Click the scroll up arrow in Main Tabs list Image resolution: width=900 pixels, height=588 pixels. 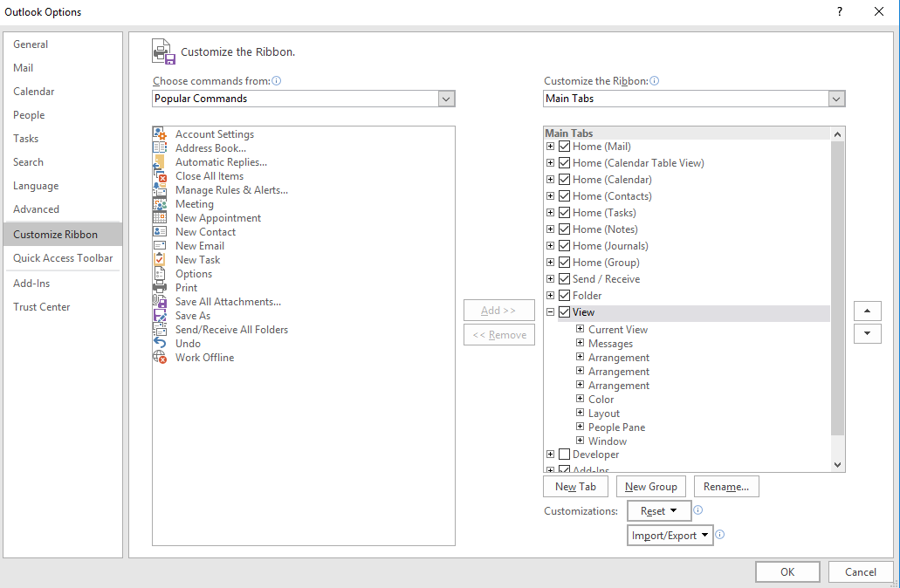(837, 134)
